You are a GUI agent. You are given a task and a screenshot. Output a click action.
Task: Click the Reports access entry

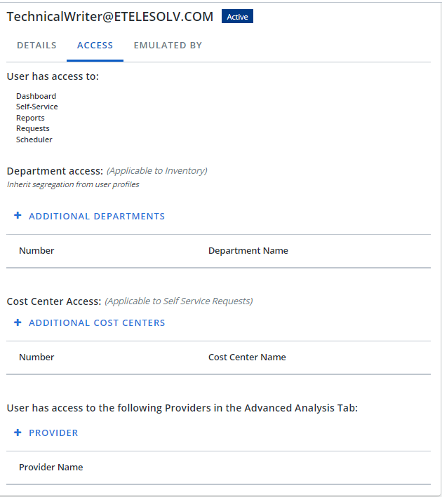tap(30, 118)
